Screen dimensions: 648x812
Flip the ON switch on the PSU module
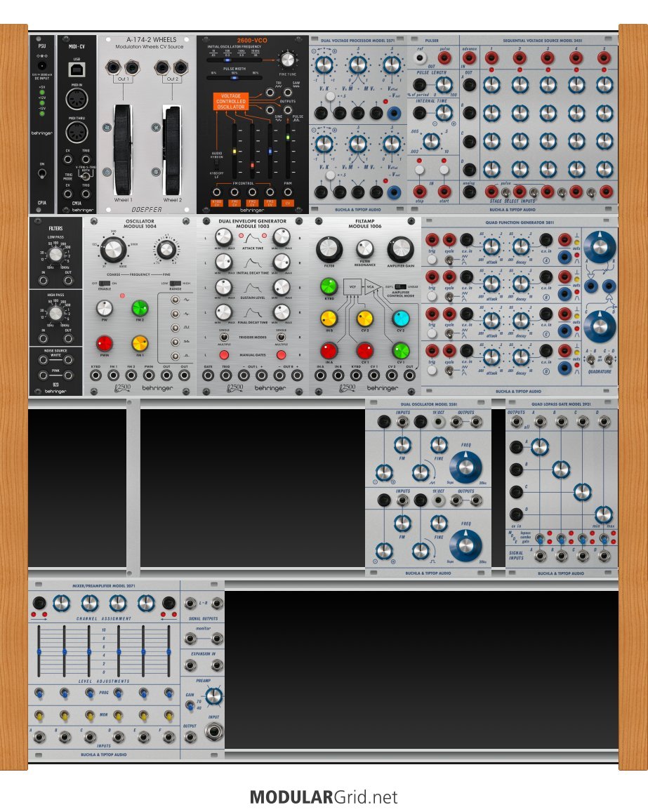point(41,174)
